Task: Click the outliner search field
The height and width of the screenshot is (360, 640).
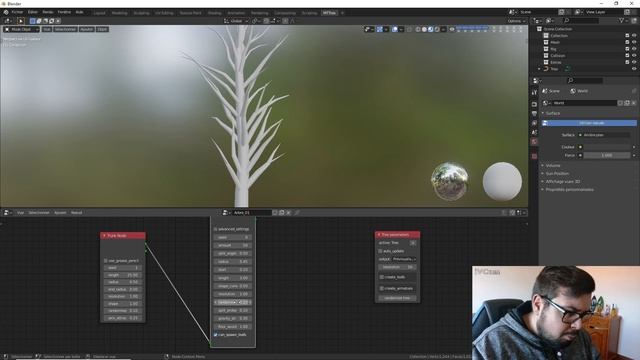Action: point(582,20)
